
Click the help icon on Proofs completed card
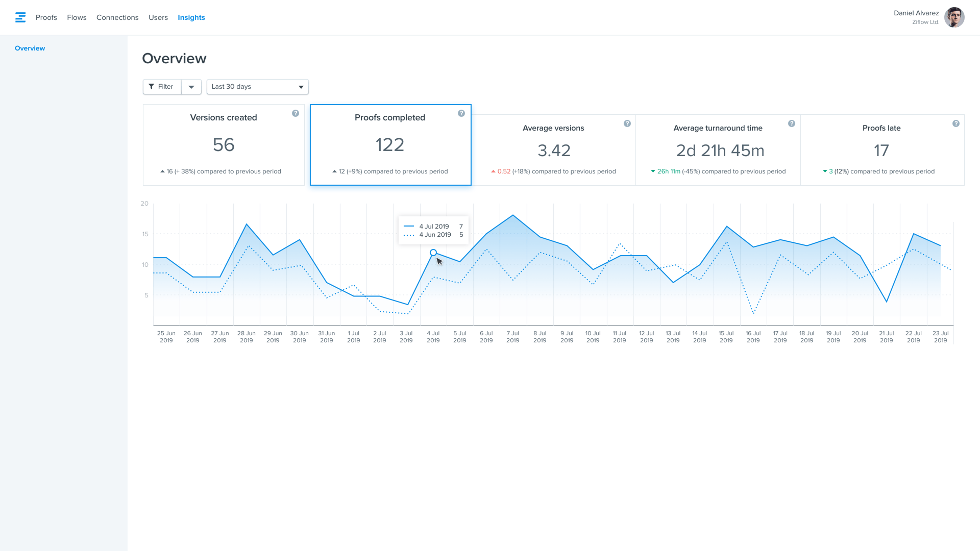[461, 113]
